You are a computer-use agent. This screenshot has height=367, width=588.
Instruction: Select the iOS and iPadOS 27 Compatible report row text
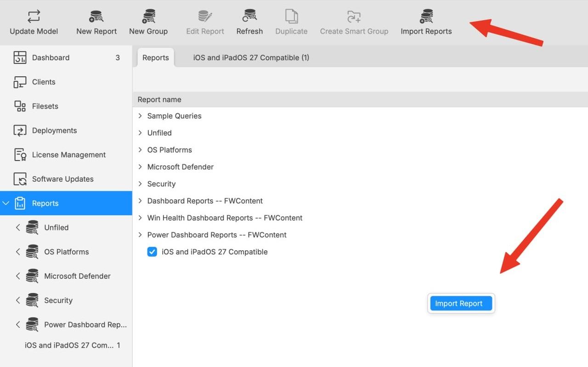215,252
